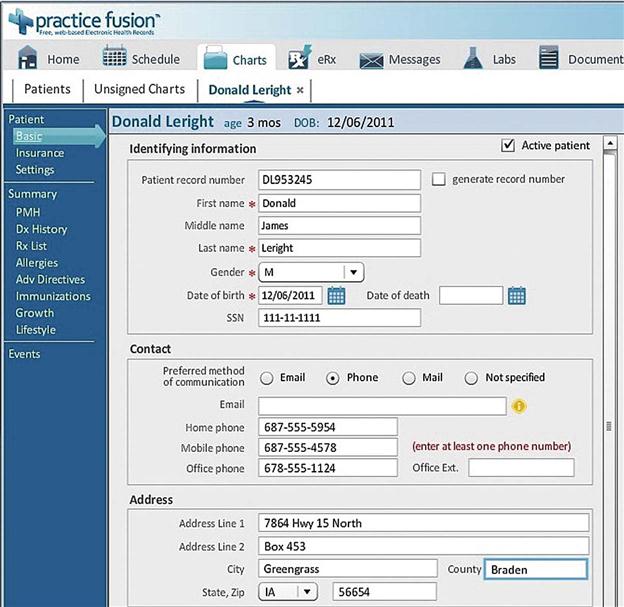The width and height of the screenshot is (624, 607).
Task: Click the eRx prescription icon
Action: [x=299, y=59]
